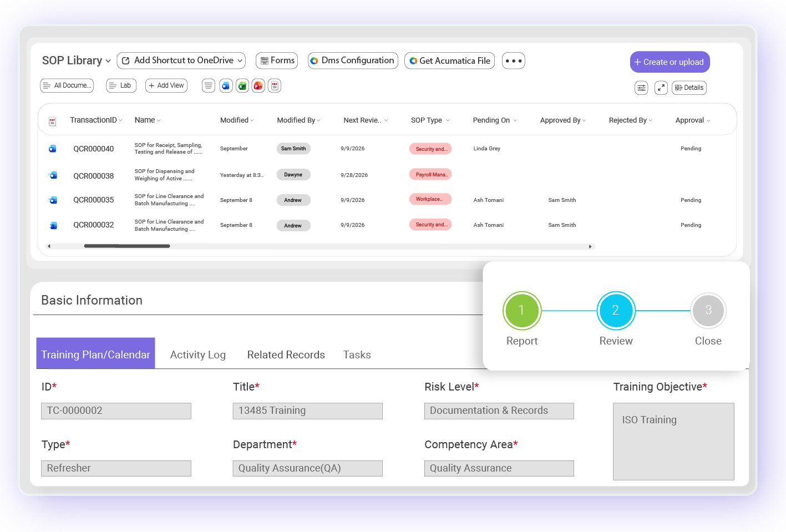Select step 2 Review in the progress tracker
Screen dimensions: 786x532
pos(616,310)
